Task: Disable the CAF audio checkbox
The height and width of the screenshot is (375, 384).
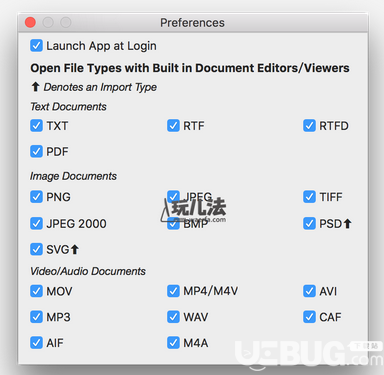Action: pyautogui.click(x=309, y=317)
